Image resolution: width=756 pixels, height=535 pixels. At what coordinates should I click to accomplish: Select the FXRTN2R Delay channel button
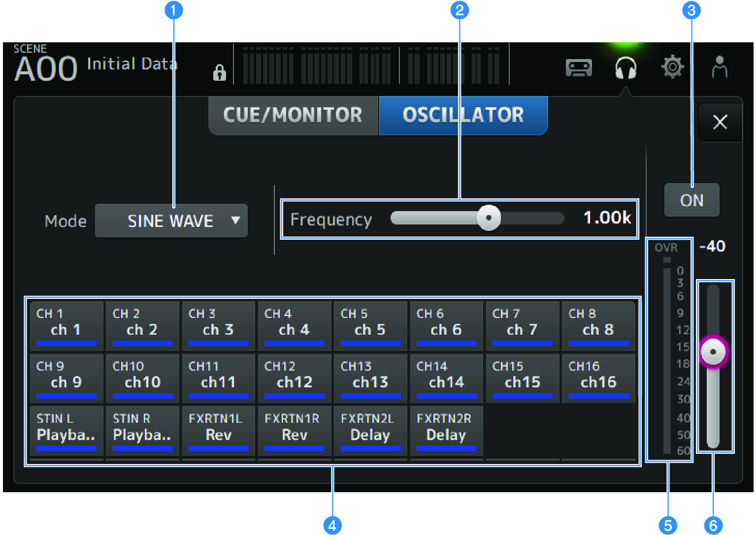click(x=446, y=430)
